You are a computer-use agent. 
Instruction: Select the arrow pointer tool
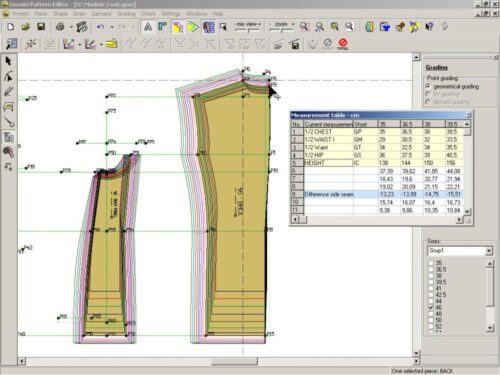8,61
